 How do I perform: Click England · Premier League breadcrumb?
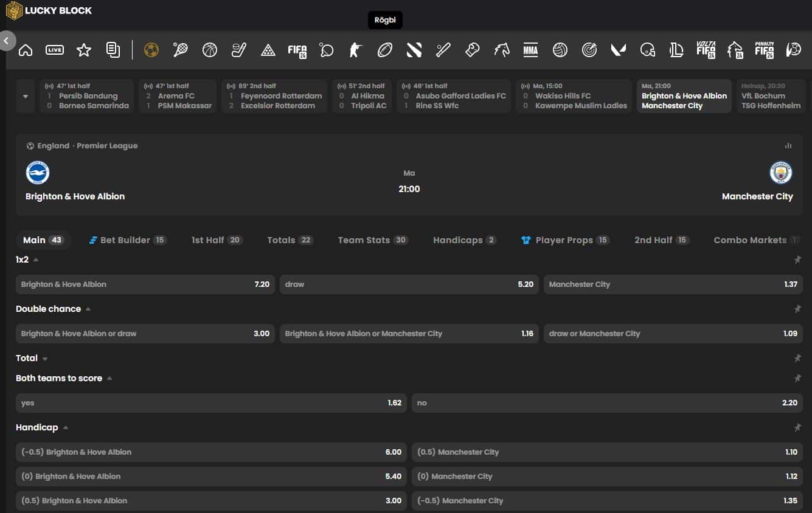coord(82,146)
